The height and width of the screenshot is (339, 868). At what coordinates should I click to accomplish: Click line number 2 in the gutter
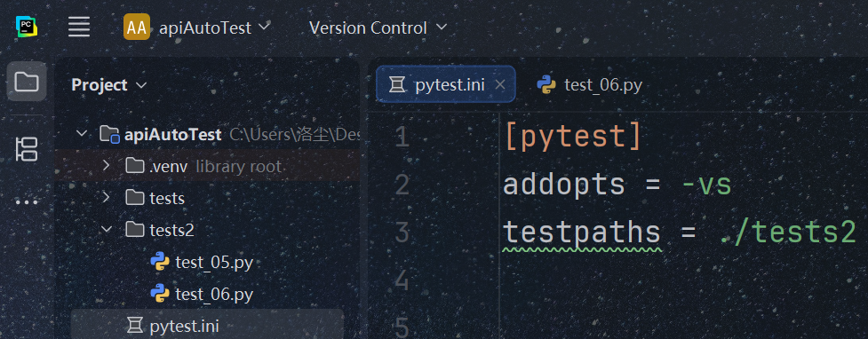point(402,185)
